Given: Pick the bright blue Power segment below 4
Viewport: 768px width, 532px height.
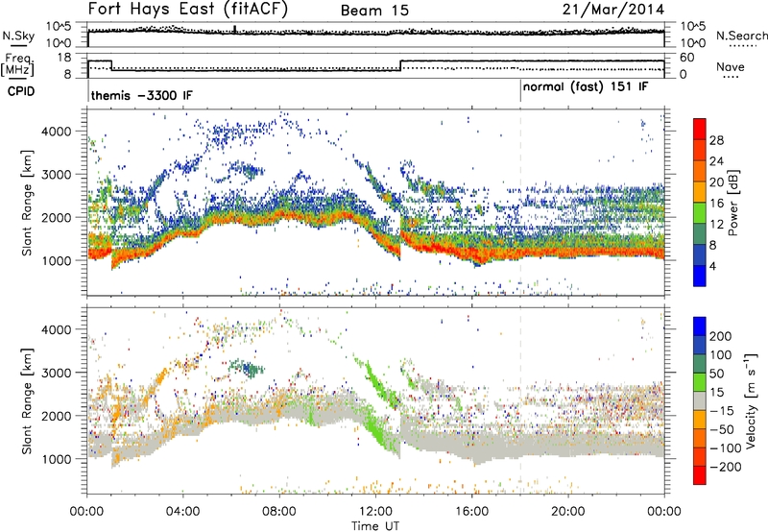Looking at the screenshot, I should (700, 276).
